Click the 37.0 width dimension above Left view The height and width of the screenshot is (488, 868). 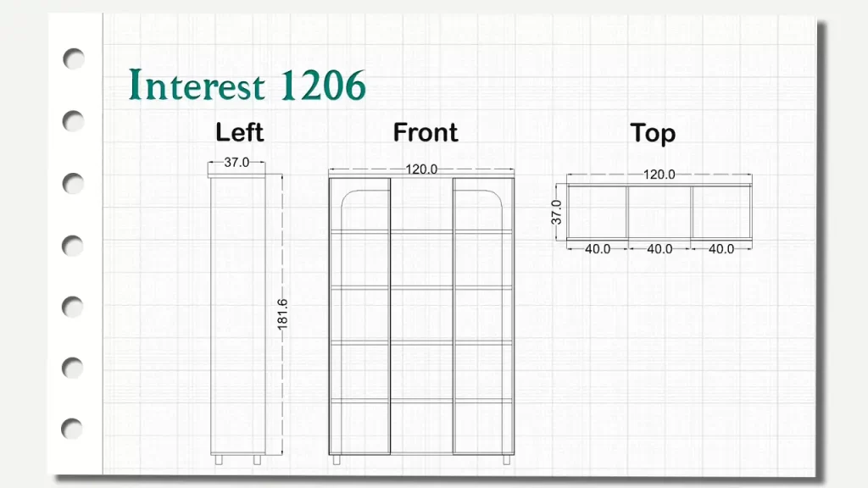click(x=236, y=163)
